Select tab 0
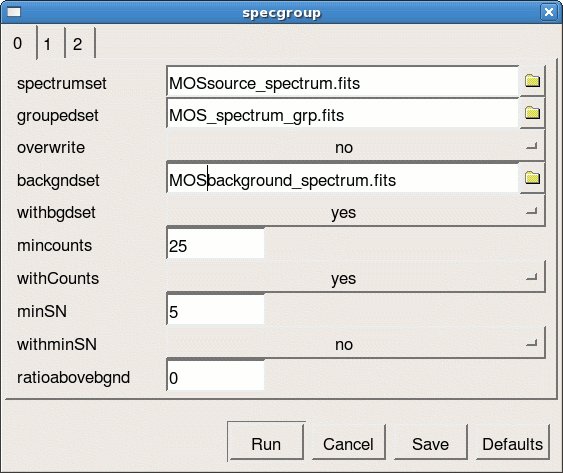 tap(18, 43)
